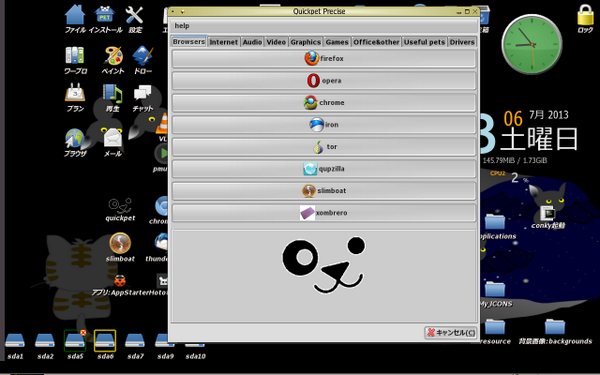Choose the opera browser button

pyautogui.click(x=324, y=81)
